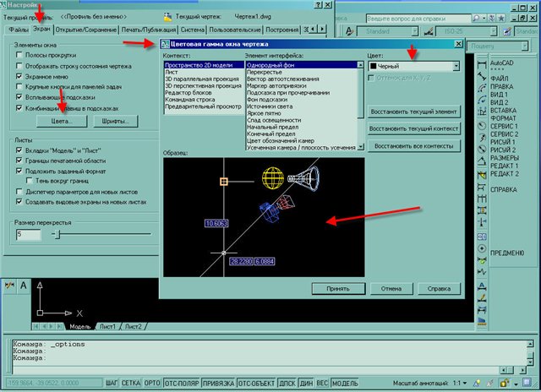The height and width of the screenshot is (392, 541).
Task: Toggle the 'ОРТО' status bar button
Action: tap(152, 383)
